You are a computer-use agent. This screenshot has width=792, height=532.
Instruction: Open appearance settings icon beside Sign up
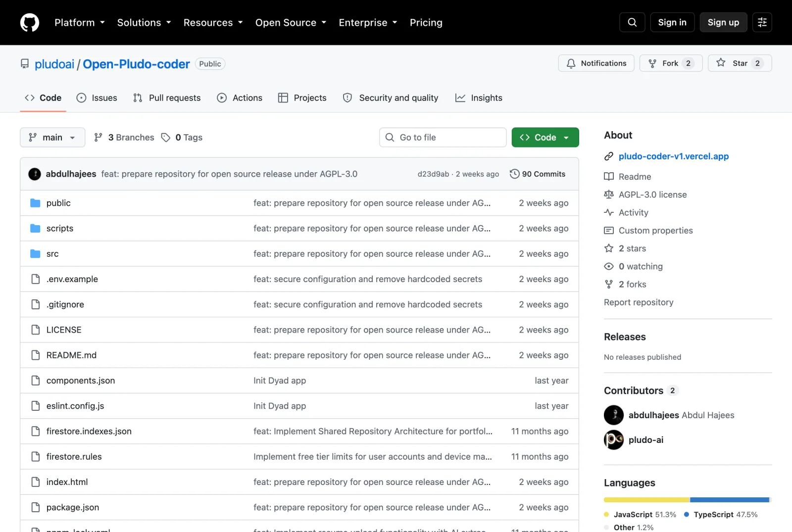coord(762,22)
